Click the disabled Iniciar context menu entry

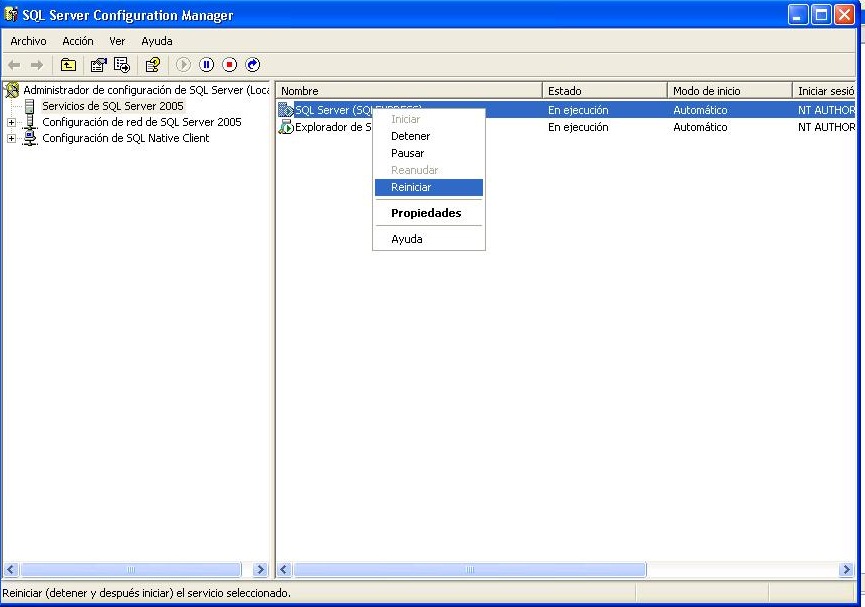pos(429,119)
